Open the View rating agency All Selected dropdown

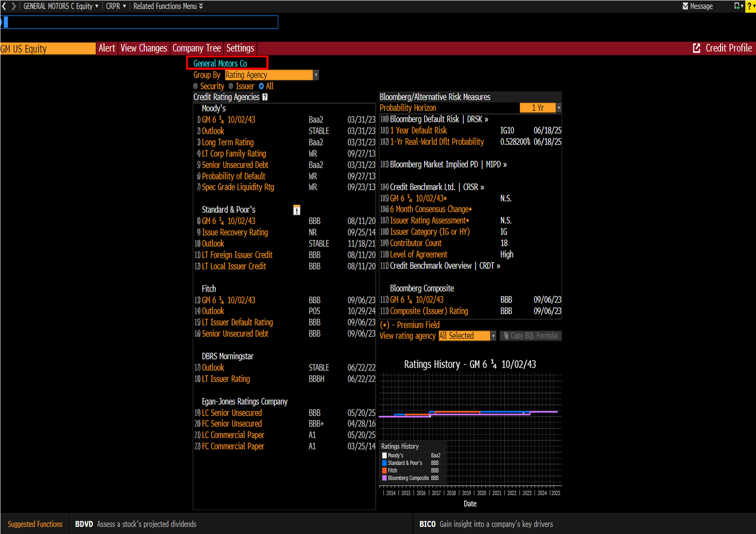tap(493, 336)
